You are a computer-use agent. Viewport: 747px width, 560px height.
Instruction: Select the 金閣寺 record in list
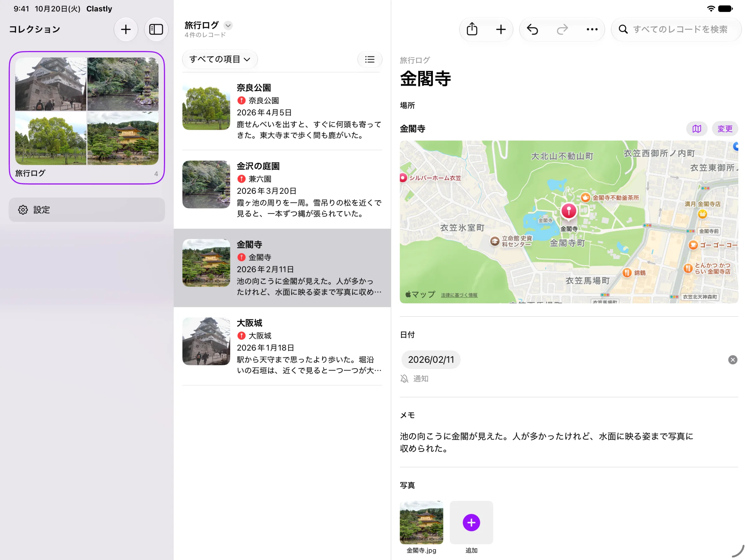tap(282, 268)
